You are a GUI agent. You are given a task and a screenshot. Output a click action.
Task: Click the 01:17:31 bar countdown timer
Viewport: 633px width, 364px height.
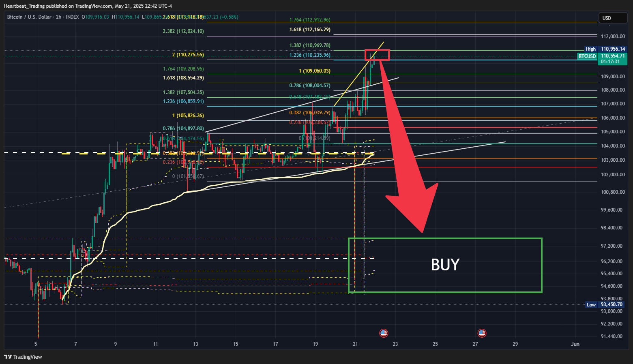pos(610,62)
